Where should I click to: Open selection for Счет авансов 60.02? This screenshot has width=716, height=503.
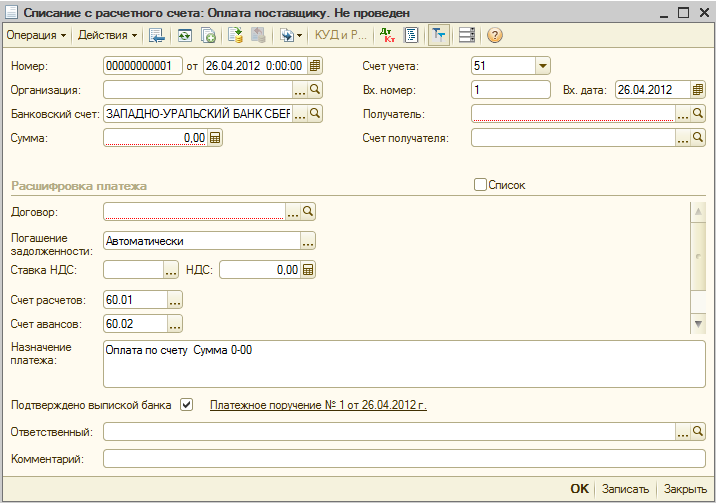click(x=175, y=324)
